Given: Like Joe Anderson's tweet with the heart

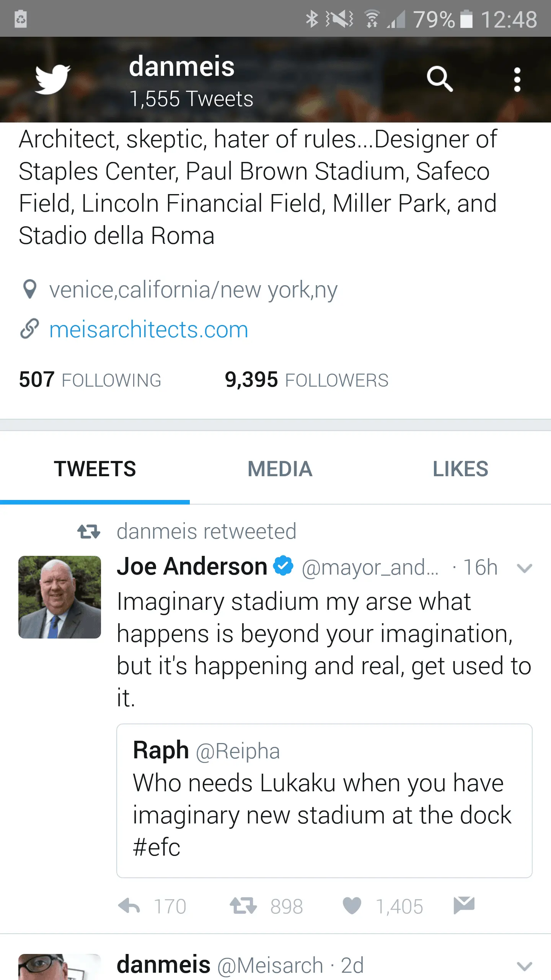Looking at the screenshot, I should point(352,906).
